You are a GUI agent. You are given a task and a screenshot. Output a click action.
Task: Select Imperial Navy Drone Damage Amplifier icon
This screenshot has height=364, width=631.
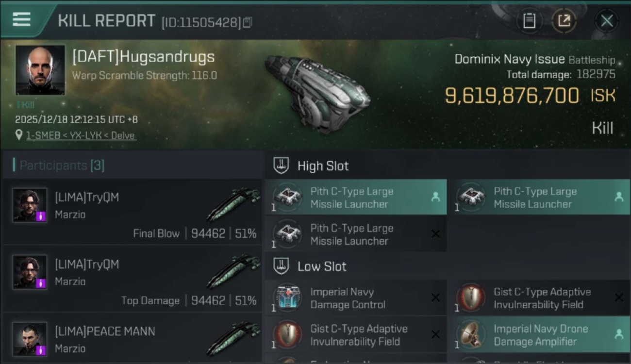point(471,335)
